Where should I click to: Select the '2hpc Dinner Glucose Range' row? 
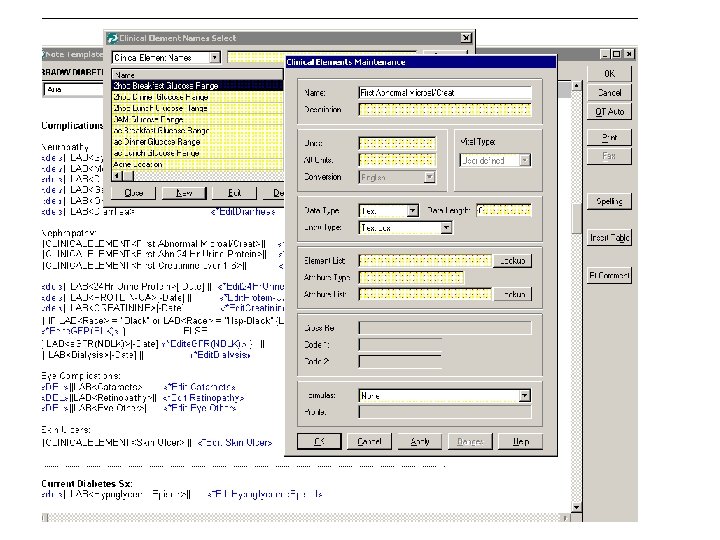197,97
